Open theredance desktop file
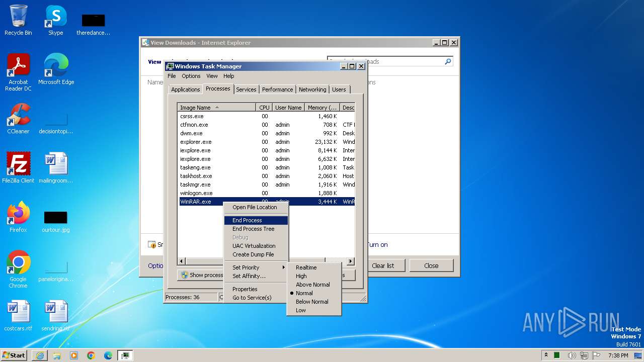644x362 pixels. pyautogui.click(x=93, y=24)
